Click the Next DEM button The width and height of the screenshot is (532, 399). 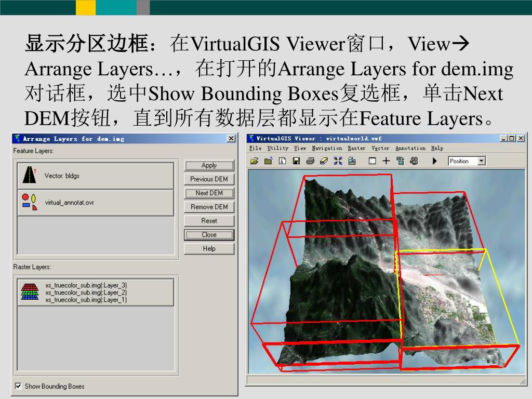tap(209, 193)
